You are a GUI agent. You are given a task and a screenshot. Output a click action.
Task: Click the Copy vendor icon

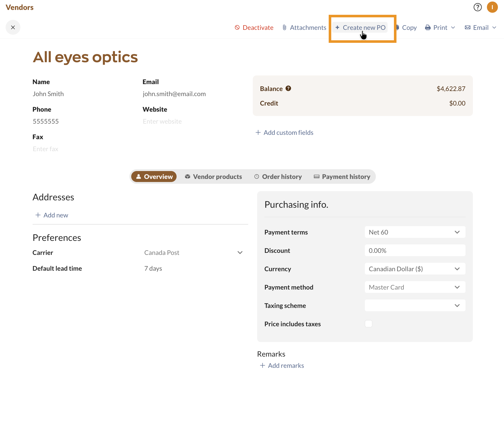pyautogui.click(x=398, y=28)
